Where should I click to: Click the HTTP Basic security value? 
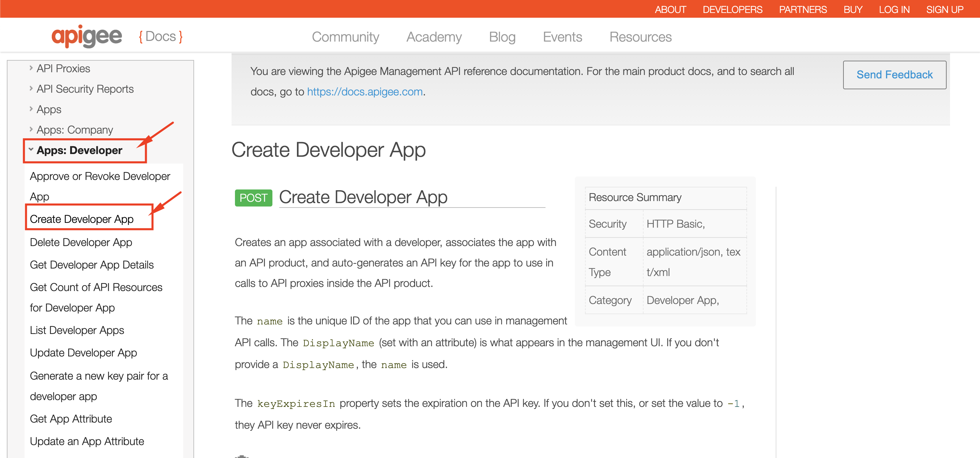676,224
